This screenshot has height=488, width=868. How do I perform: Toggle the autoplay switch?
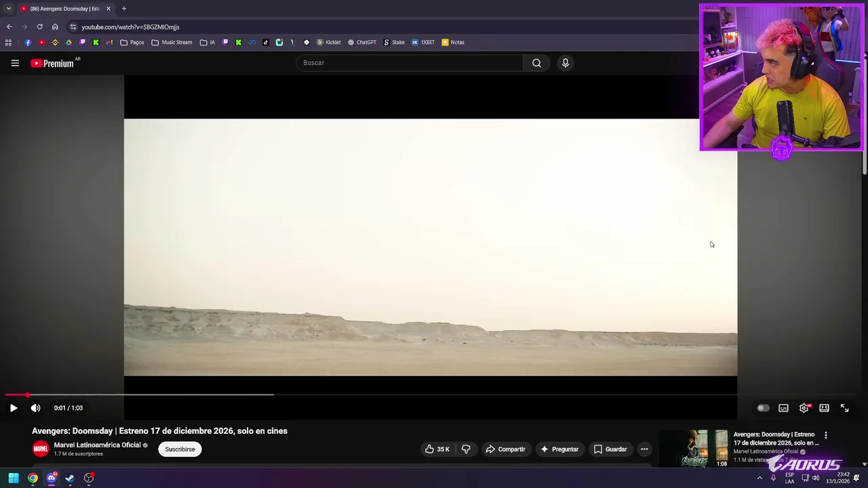(x=763, y=408)
